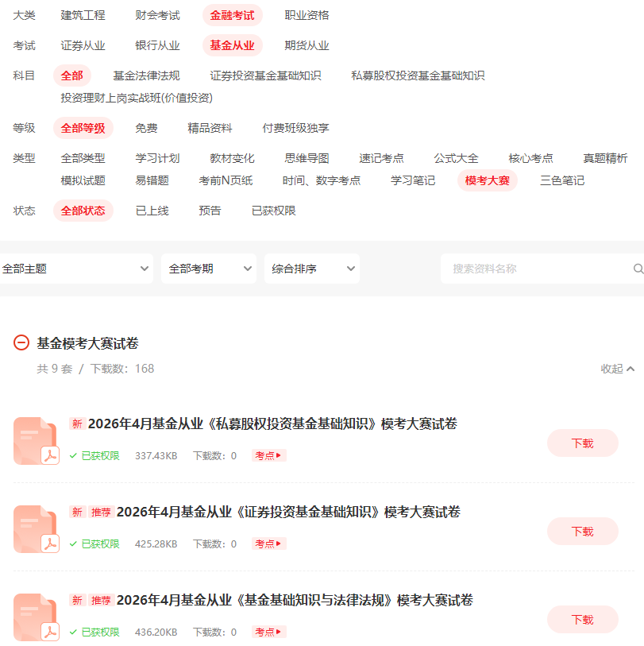Select 已上线 status filter
This screenshot has height=646, width=644.
click(152, 211)
